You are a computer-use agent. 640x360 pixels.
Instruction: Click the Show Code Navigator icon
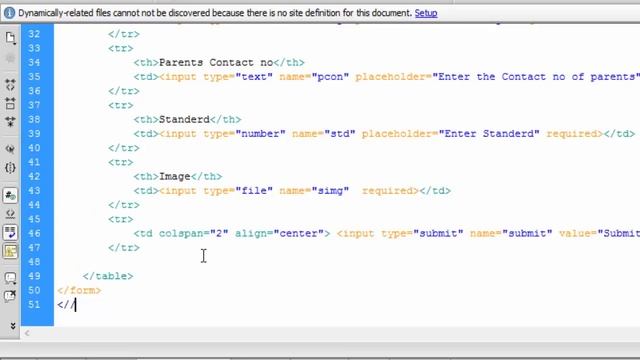click(10, 59)
